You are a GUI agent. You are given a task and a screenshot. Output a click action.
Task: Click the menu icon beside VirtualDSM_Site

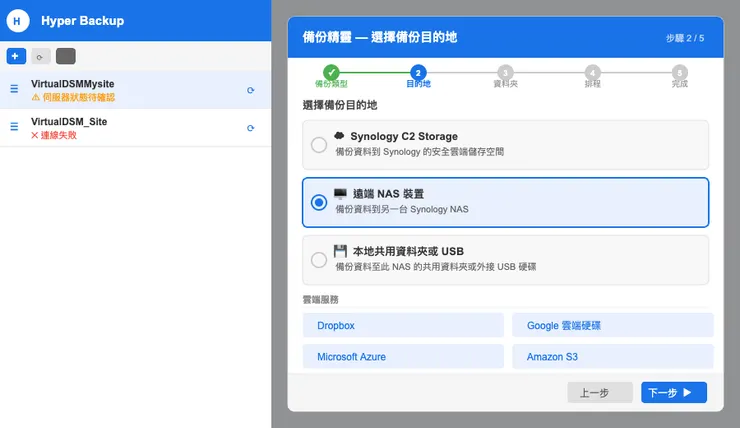(14, 126)
